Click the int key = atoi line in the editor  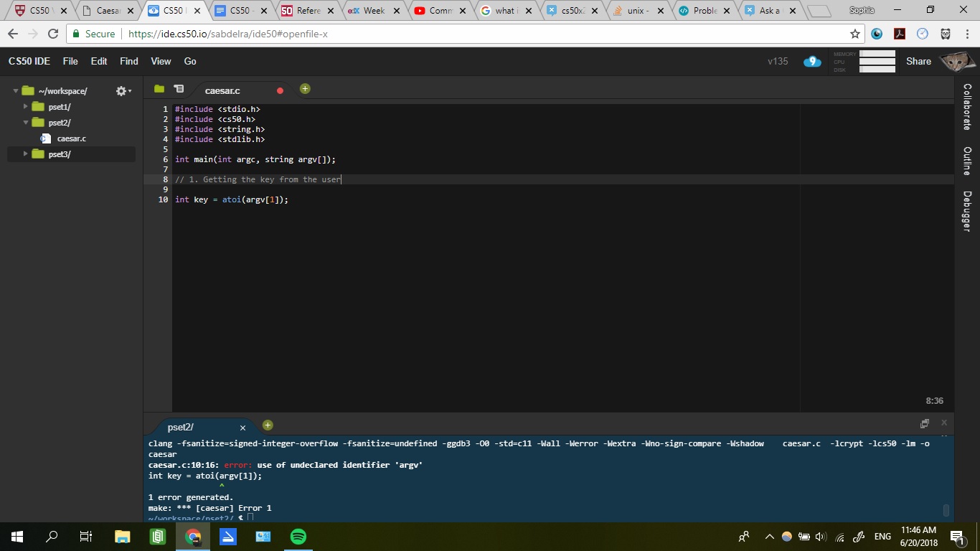pos(232,199)
